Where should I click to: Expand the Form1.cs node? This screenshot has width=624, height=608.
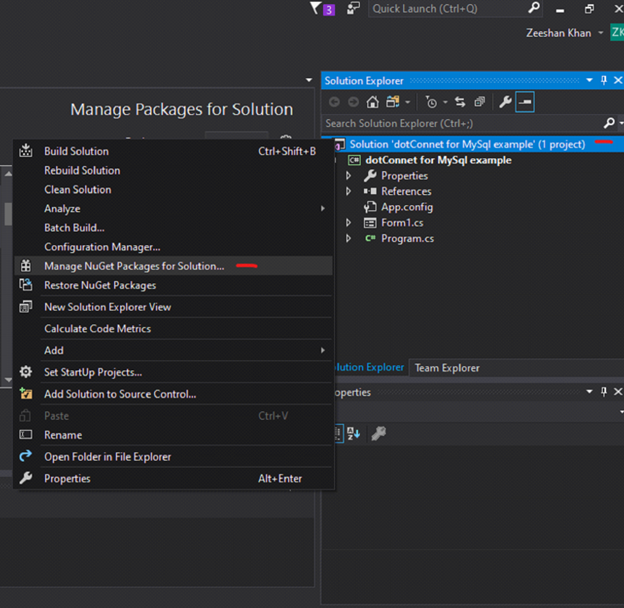(x=348, y=223)
